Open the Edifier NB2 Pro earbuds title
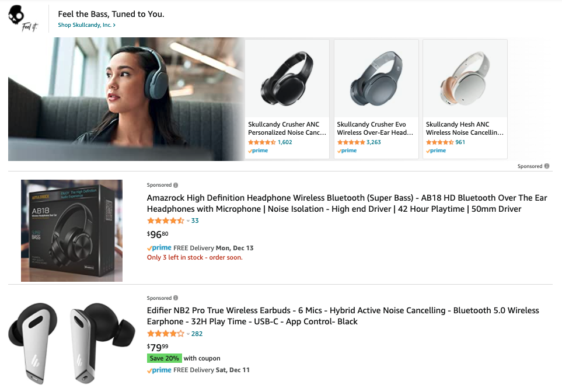Image resolution: width=562 pixels, height=392 pixels. pos(343,316)
